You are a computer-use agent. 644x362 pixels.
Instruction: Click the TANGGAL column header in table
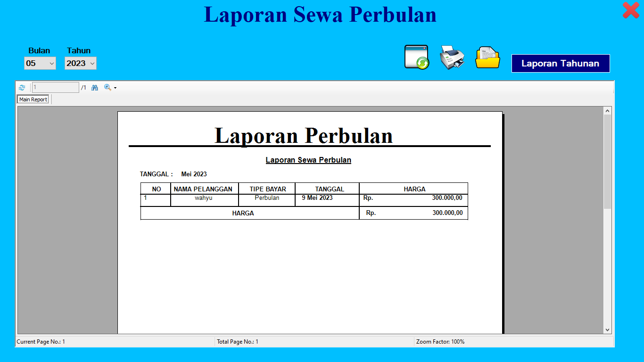pos(330,189)
